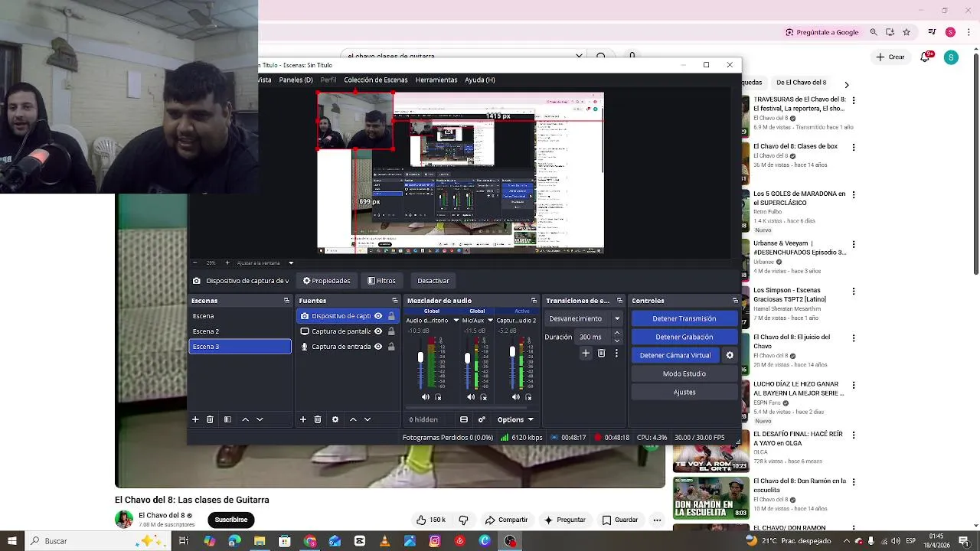Screen dimensions: 980x551
Task: Open Audio del escritorio channel dropdown arrow
Action: pos(456,321)
